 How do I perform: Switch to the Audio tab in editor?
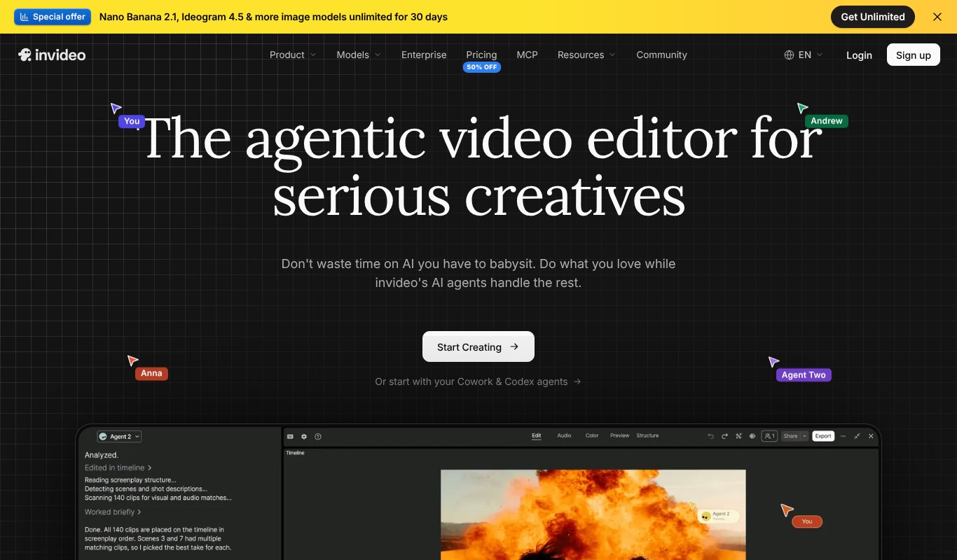564,435
